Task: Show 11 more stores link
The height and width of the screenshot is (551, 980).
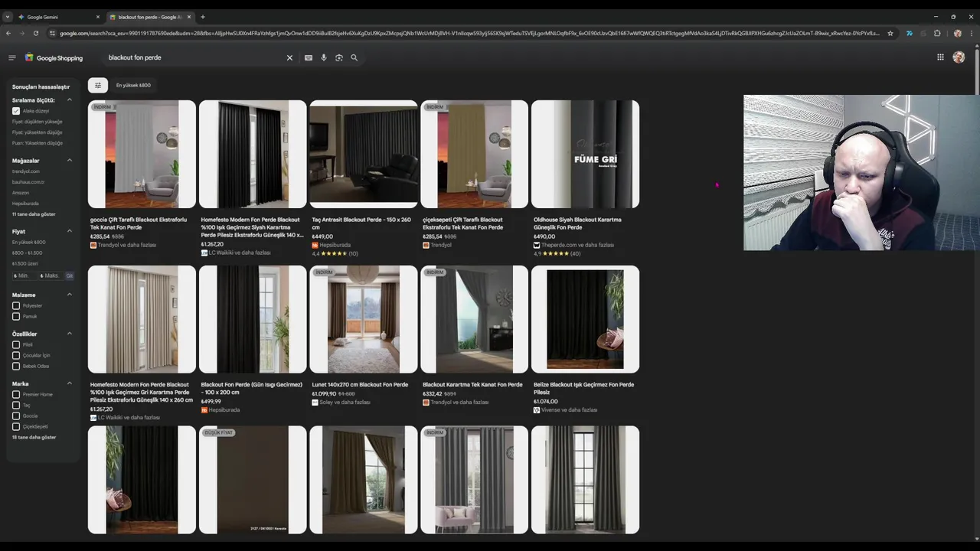Action: pos(34,214)
